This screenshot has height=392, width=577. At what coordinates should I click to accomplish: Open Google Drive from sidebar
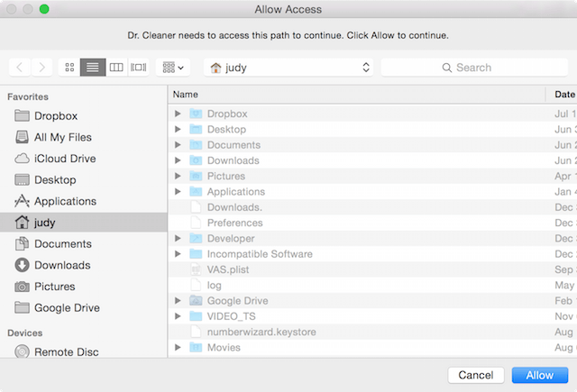click(84, 308)
